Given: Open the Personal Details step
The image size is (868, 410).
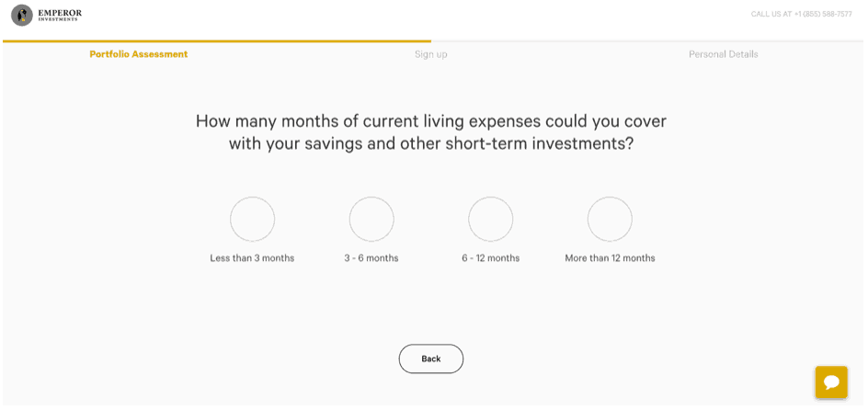Looking at the screenshot, I should 723,54.
